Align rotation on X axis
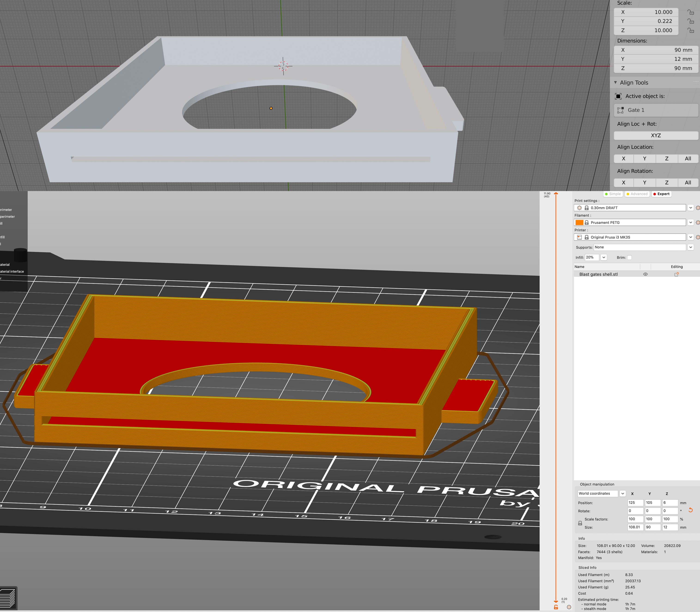This screenshot has width=700, height=612. (x=624, y=183)
